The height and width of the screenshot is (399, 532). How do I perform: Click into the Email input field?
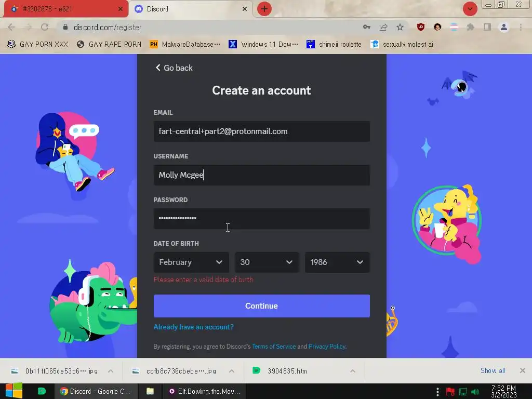coord(262,131)
